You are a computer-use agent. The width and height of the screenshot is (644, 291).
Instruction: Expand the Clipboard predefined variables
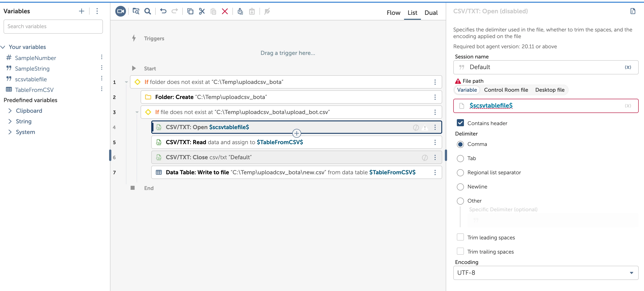(x=10, y=111)
